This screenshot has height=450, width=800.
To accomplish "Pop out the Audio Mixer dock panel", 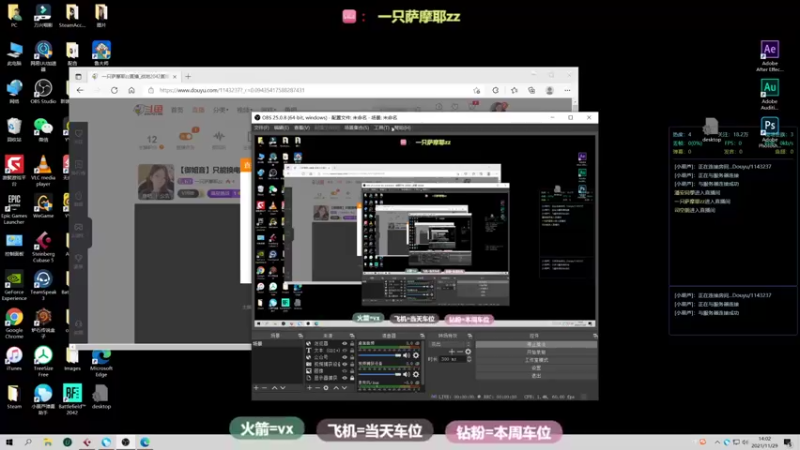I will click(422, 336).
